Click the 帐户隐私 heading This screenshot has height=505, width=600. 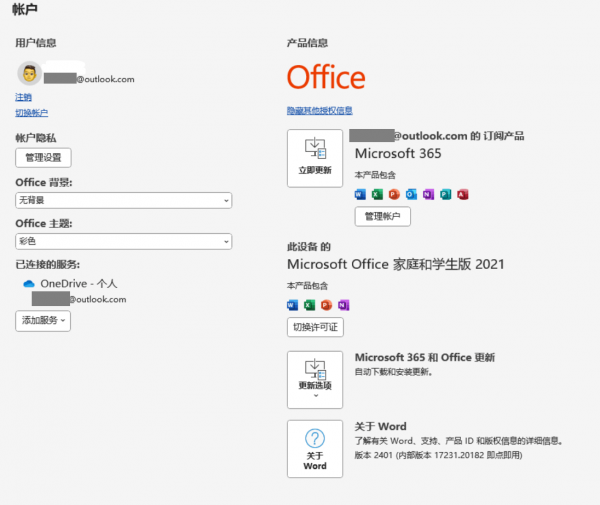click(x=36, y=138)
